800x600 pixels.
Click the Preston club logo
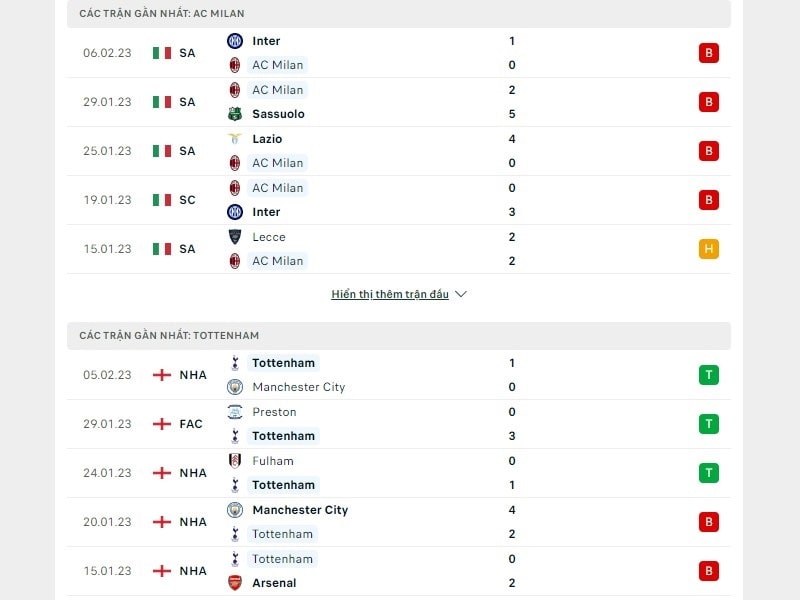coord(233,412)
